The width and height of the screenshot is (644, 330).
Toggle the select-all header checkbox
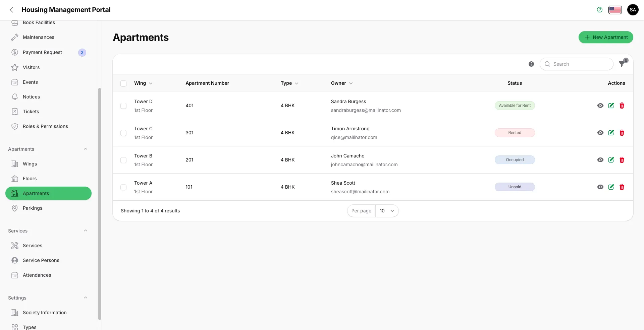(123, 83)
